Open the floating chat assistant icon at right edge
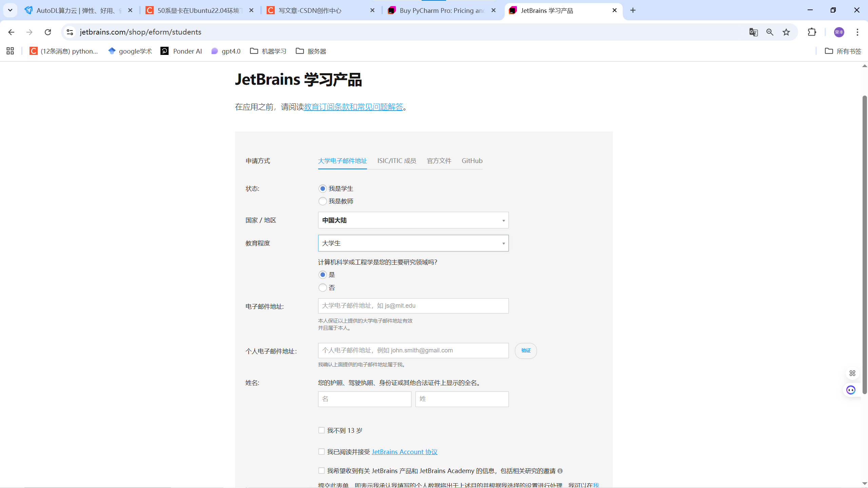Image resolution: width=868 pixels, height=488 pixels. point(851,390)
